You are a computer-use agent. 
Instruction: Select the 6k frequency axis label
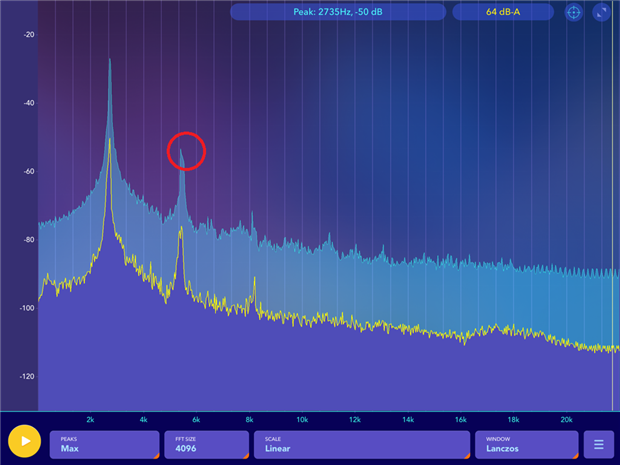point(196,420)
